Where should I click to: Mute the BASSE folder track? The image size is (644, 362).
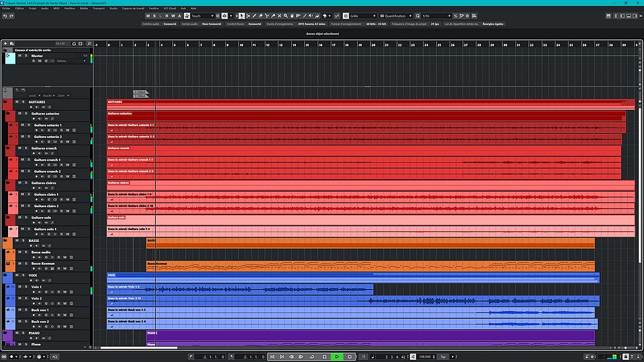point(16,240)
